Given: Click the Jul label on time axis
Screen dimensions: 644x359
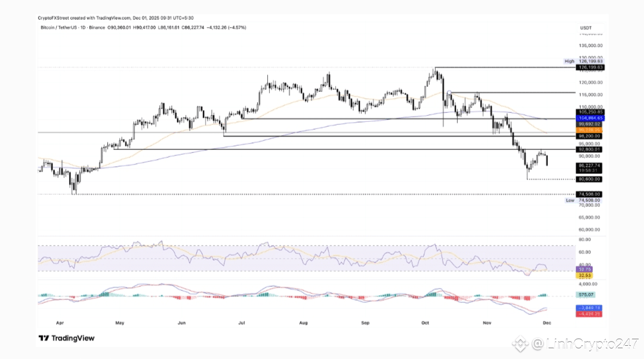Looking at the screenshot, I should coord(242,323).
